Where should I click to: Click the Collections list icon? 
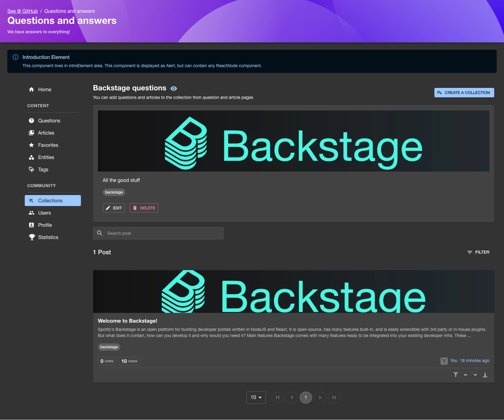(x=31, y=201)
